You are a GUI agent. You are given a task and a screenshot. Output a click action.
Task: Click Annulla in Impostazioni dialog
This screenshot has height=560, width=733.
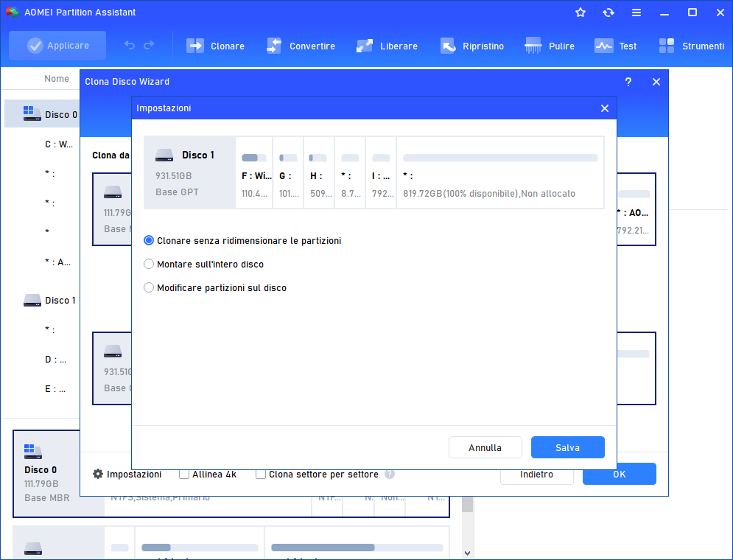(x=485, y=447)
